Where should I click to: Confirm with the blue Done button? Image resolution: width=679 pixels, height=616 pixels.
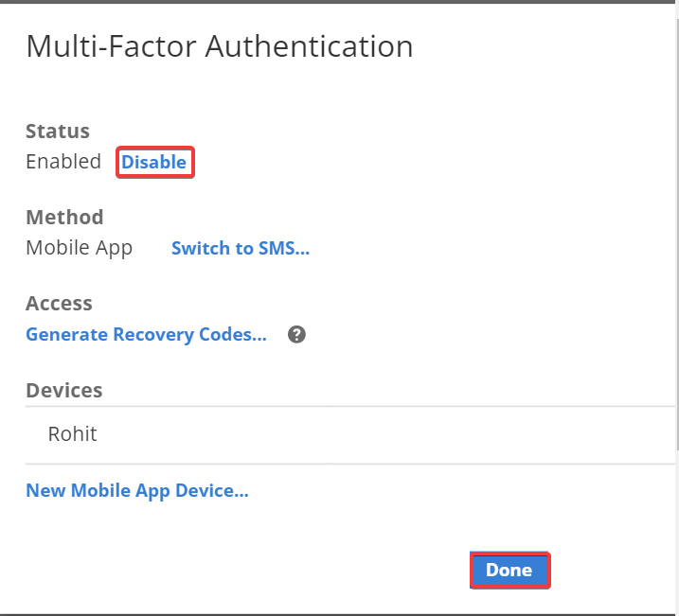coord(509,571)
